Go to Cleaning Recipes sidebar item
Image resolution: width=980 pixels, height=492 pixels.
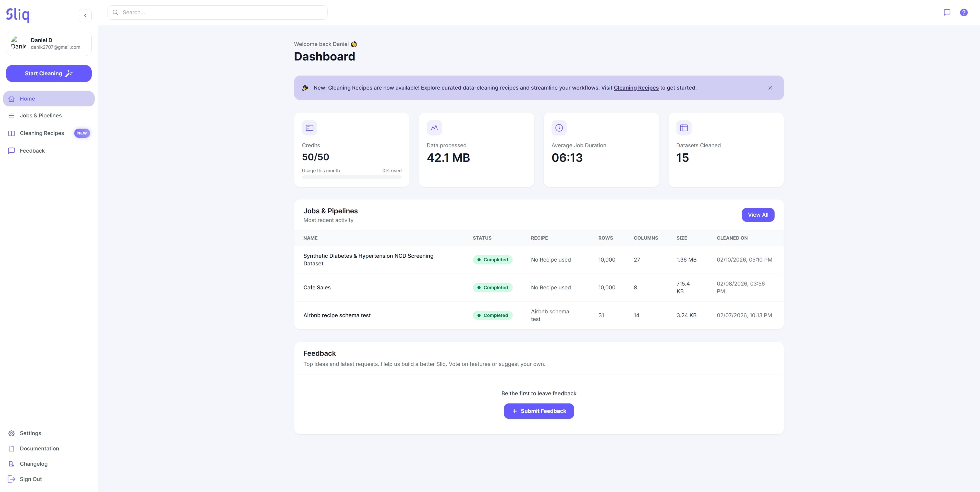tap(42, 133)
